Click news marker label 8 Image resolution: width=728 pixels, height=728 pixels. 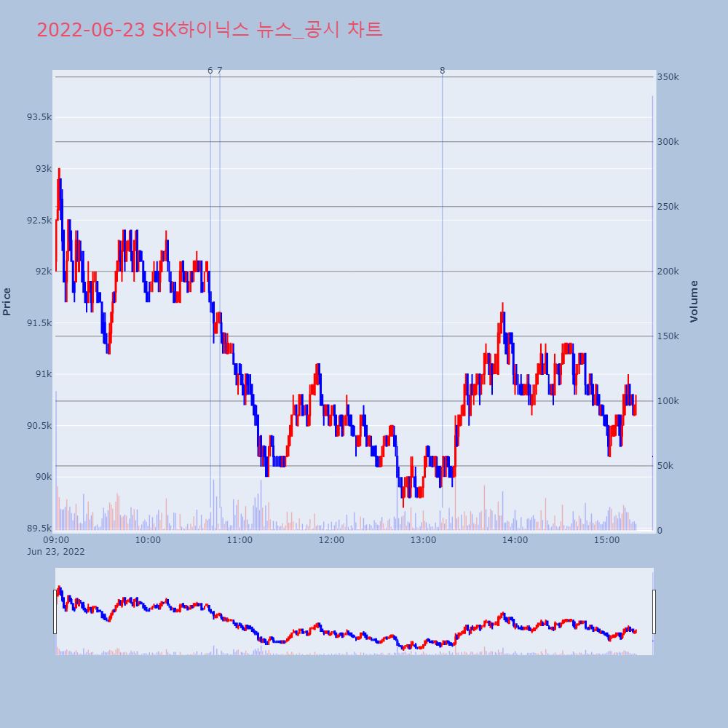442,71
